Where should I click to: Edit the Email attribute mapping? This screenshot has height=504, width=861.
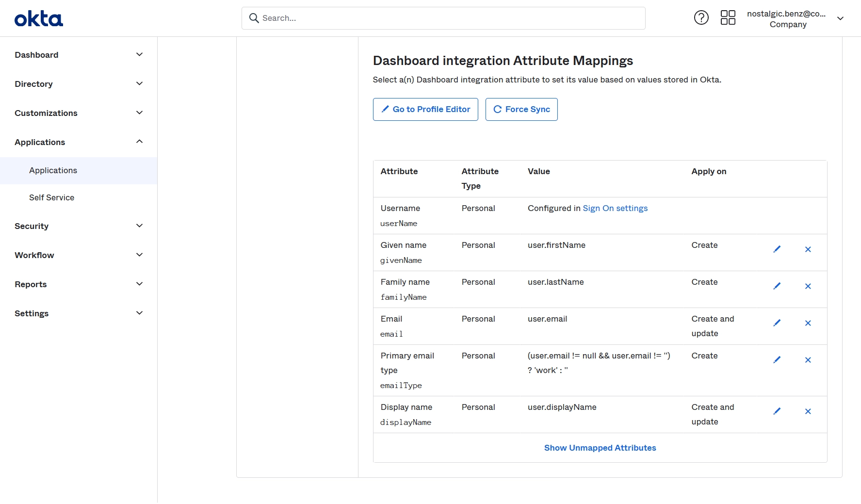pos(777,323)
